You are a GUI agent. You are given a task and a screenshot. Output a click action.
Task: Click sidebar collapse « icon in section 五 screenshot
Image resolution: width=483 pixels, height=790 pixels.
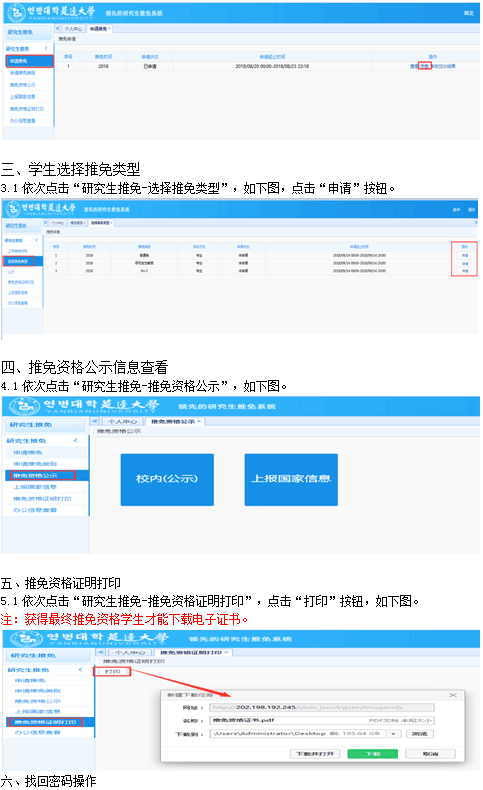pos(101,652)
